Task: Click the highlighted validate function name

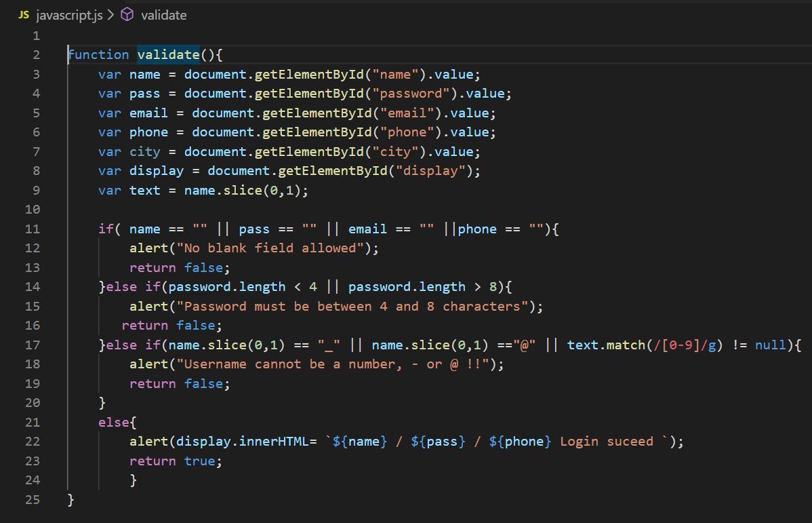Action: pyautogui.click(x=167, y=54)
